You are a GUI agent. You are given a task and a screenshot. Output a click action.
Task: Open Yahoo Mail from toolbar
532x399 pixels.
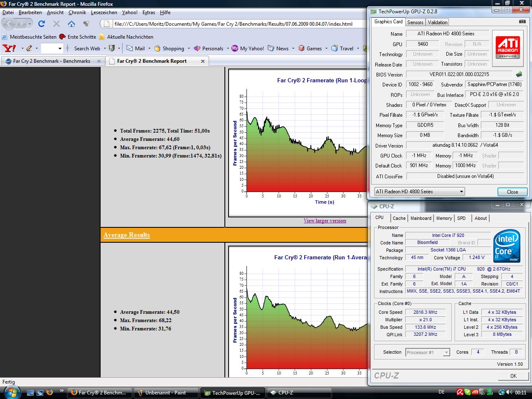coord(136,48)
